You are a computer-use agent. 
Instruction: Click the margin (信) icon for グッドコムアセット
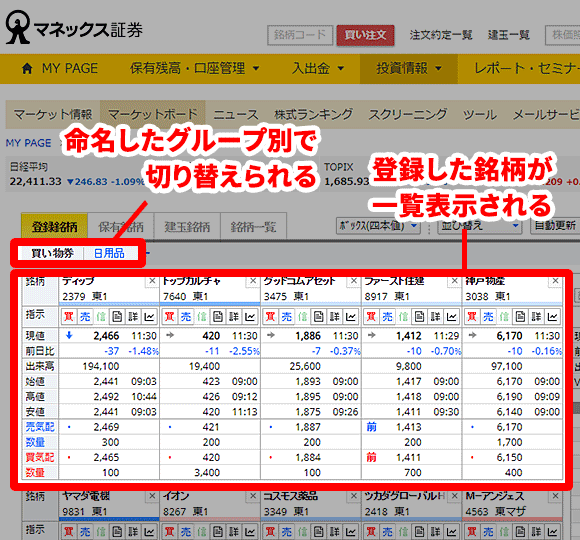coord(303,317)
